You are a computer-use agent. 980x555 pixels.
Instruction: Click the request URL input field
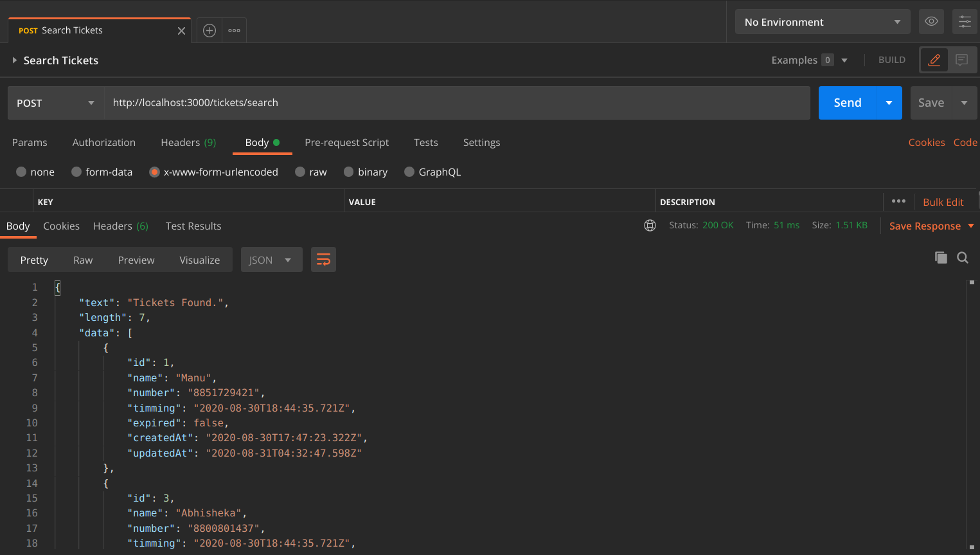(457, 103)
